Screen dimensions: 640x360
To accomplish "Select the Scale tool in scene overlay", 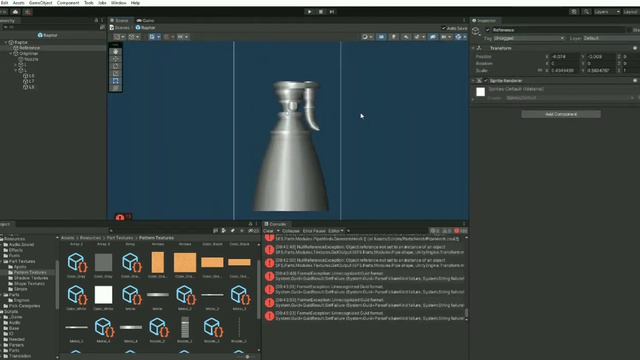I will [x=116, y=74].
